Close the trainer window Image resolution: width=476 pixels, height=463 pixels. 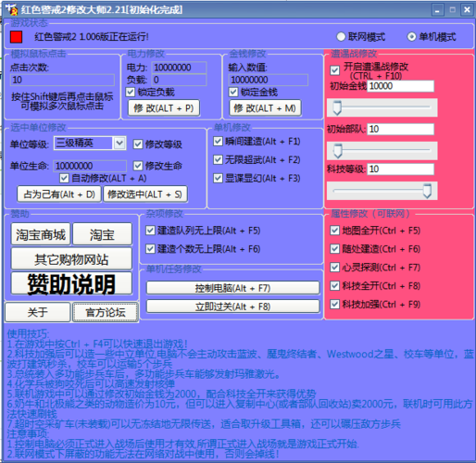click(467, 10)
